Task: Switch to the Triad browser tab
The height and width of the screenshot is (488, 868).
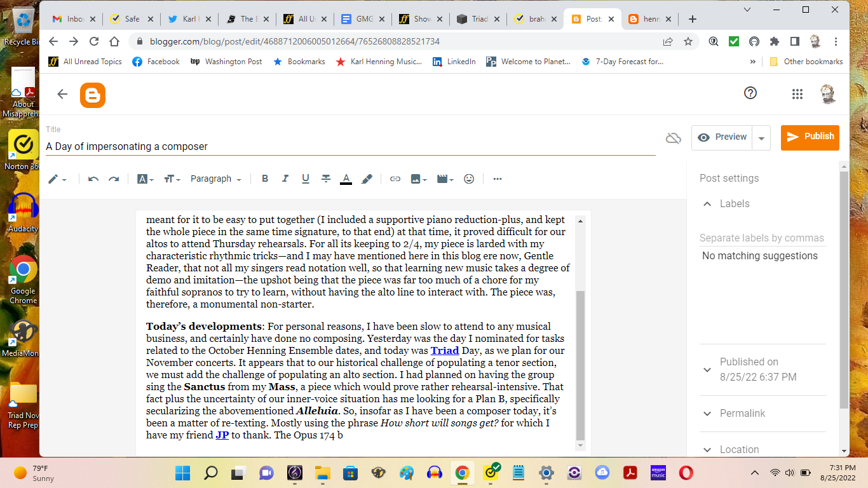Action: (477, 19)
